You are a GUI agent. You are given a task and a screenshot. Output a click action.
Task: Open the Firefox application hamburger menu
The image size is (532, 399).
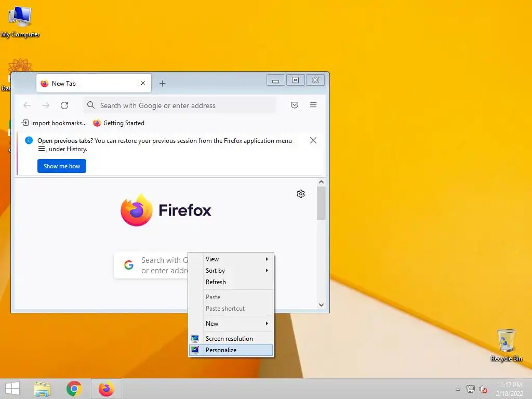pos(313,105)
